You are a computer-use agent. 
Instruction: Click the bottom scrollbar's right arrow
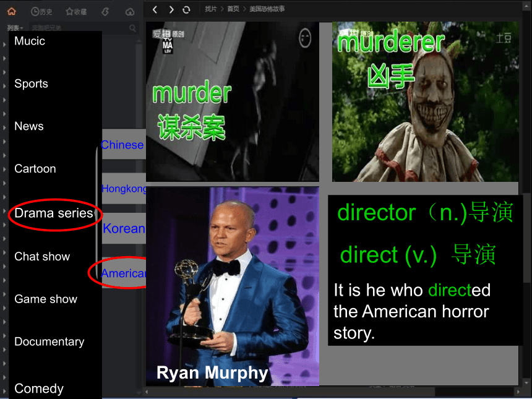tap(518, 392)
